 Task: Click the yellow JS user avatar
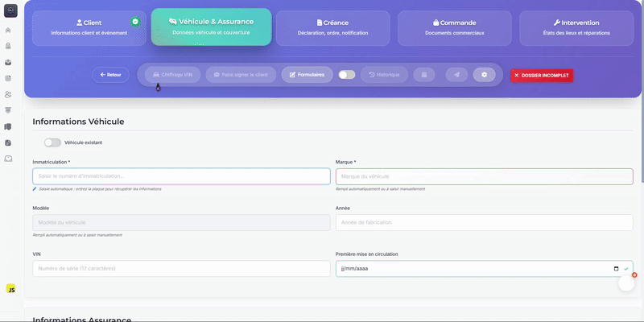(x=11, y=289)
